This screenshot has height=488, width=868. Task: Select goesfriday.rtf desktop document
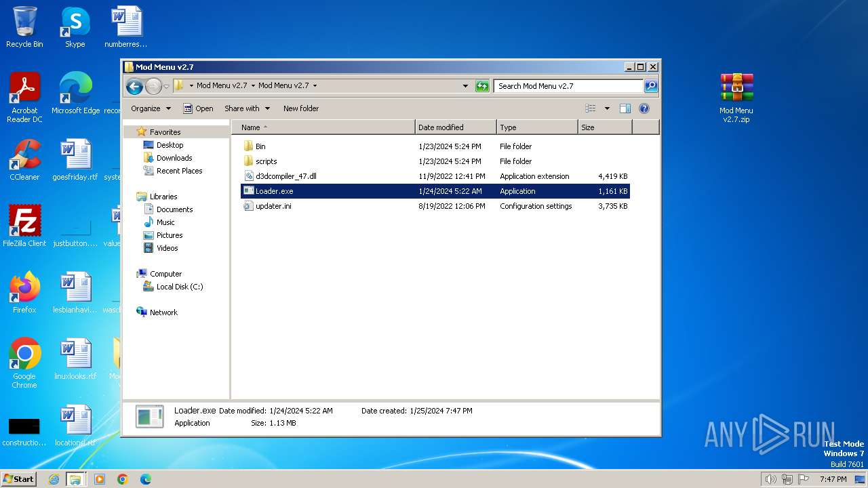pyautogui.click(x=75, y=159)
